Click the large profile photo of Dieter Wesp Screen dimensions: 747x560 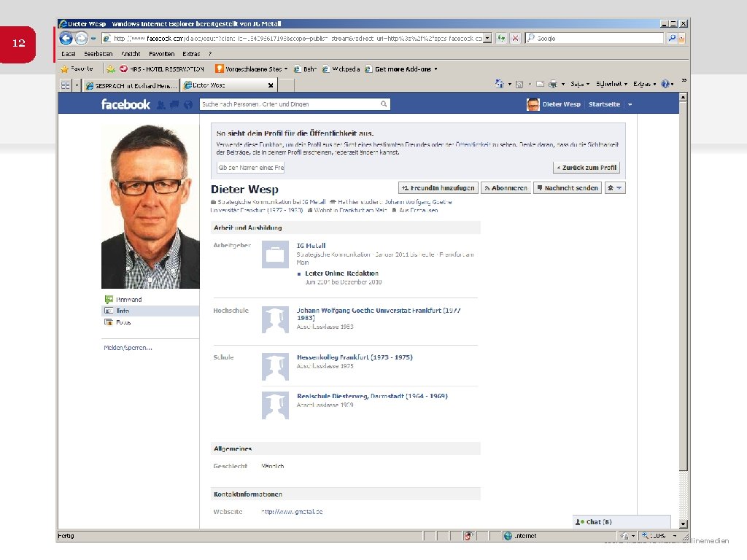150,206
